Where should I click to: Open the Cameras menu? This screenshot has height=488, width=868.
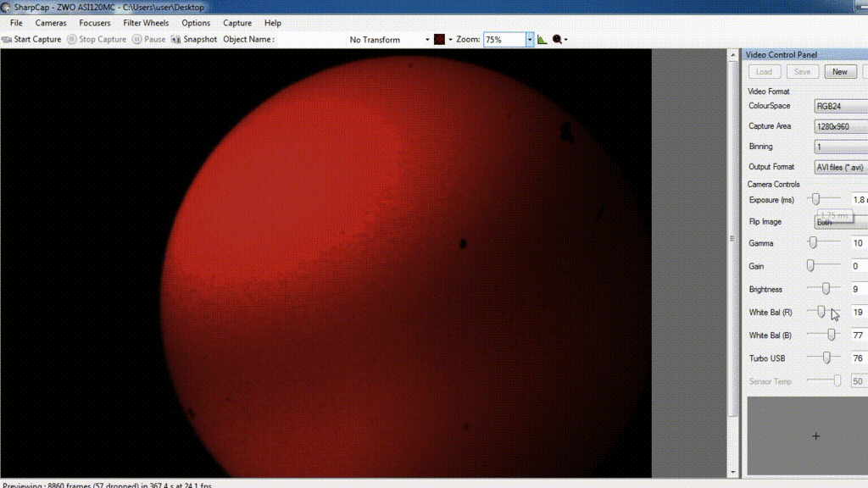(51, 23)
